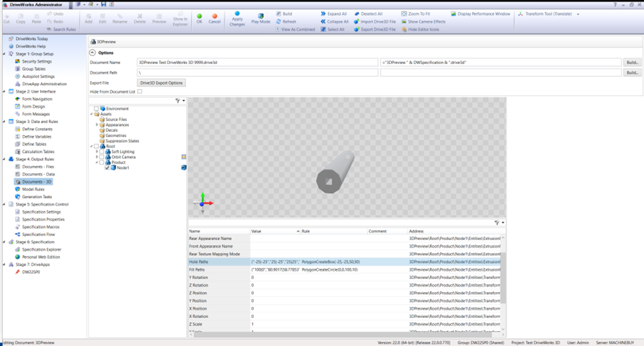Open Documents - Files

[x=37, y=167]
